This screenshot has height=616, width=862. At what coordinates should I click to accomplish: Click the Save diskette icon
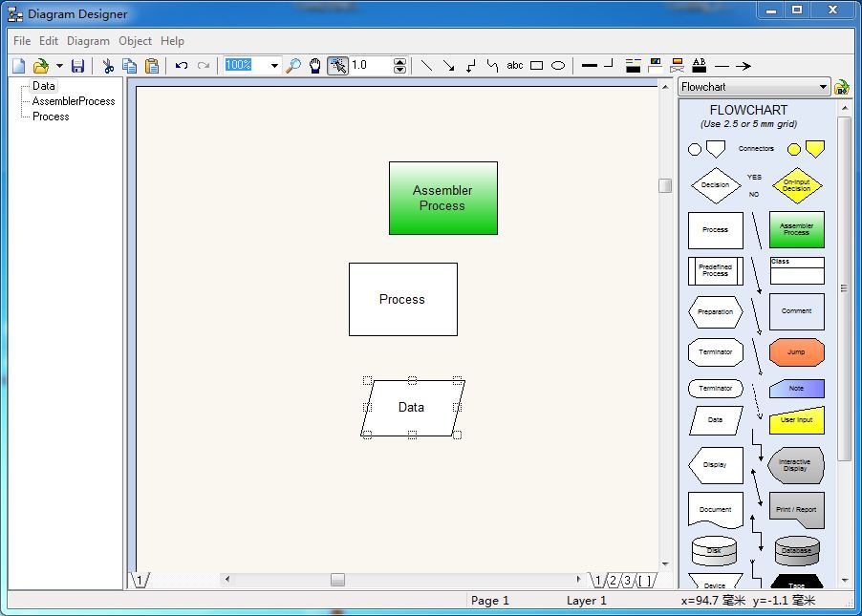(x=78, y=66)
